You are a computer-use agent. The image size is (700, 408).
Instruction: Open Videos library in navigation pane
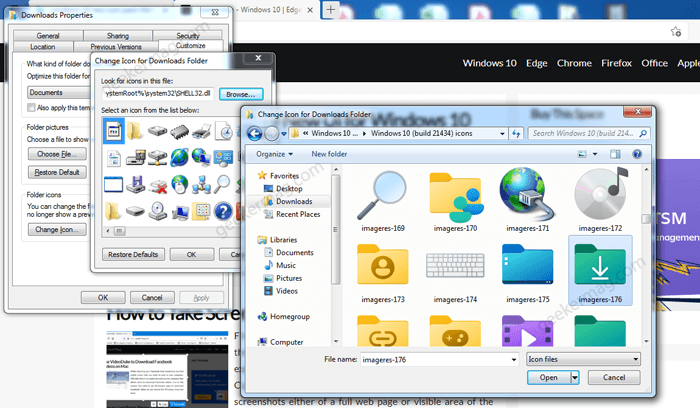point(281,291)
